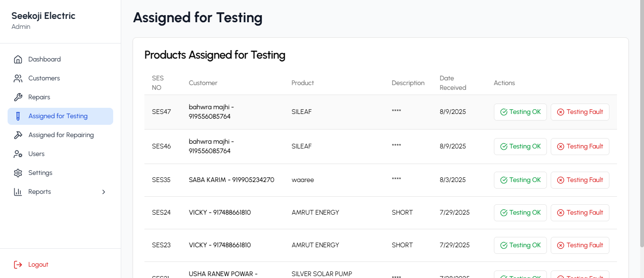Mark SES35 waaree as Testing OK
This screenshot has height=278, width=644.
pos(520,180)
